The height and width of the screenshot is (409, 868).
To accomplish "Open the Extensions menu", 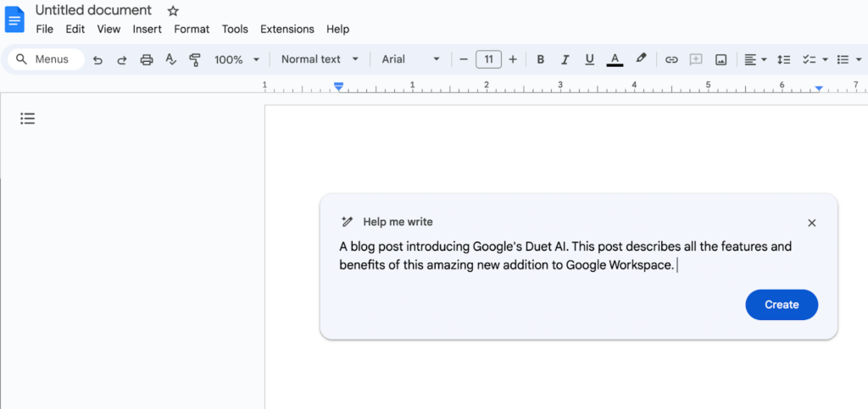I will [x=287, y=30].
